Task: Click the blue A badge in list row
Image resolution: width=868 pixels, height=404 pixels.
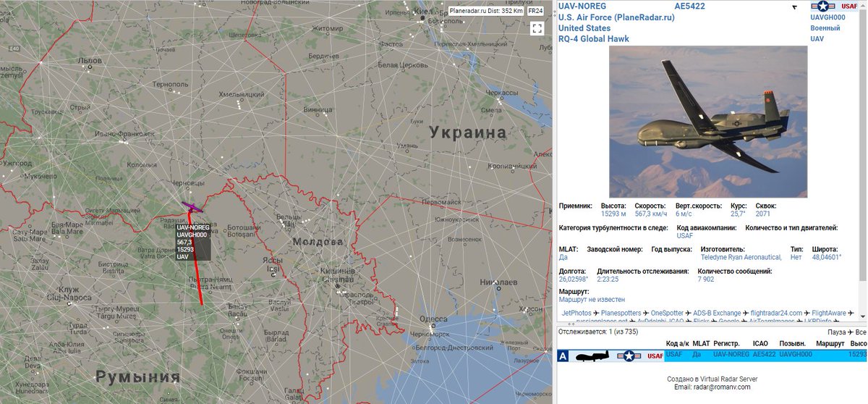Action: [564, 355]
